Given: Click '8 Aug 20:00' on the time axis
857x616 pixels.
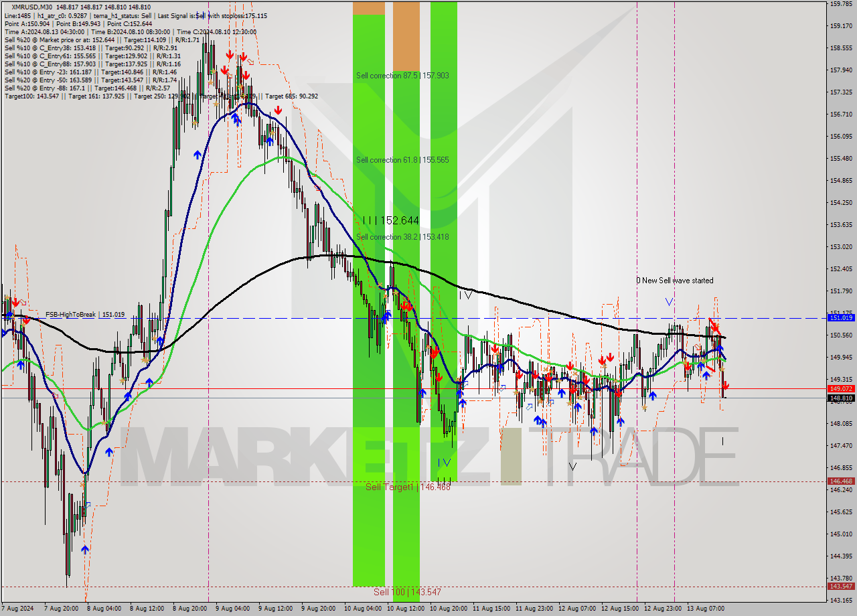Looking at the screenshot, I should tap(191, 609).
